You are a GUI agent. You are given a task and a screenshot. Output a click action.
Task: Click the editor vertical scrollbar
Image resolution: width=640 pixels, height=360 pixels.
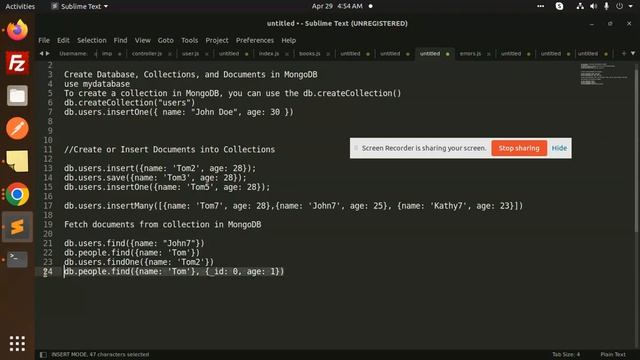point(636,152)
